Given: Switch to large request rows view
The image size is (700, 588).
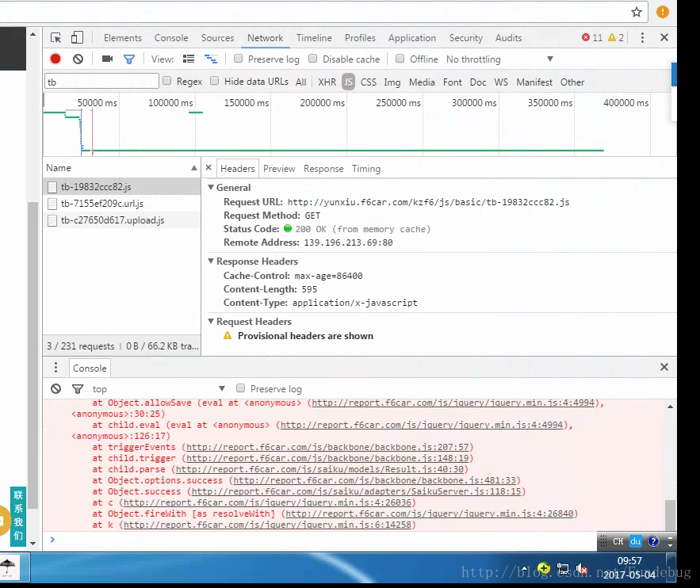Looking at the screenshot, I should (189, 59).
